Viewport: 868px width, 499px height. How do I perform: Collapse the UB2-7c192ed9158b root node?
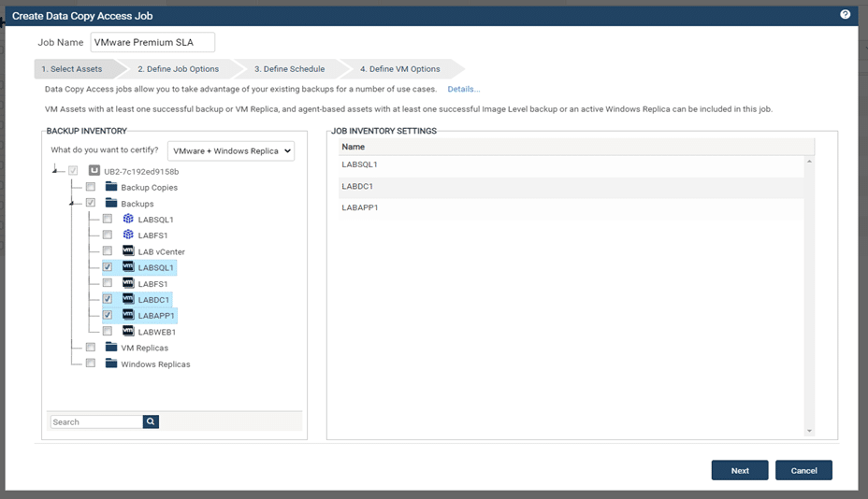coord(55,170)
